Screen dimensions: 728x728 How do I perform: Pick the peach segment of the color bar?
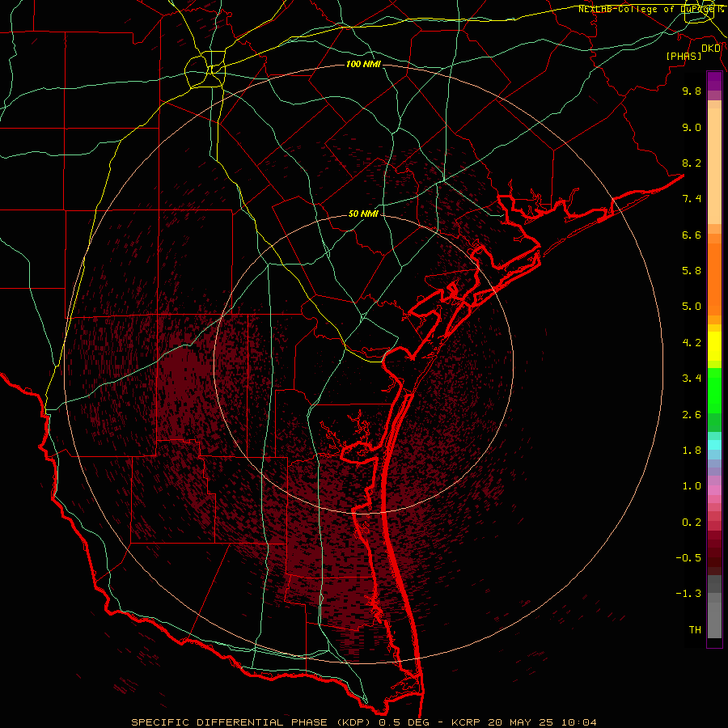[x=714, y=166]
